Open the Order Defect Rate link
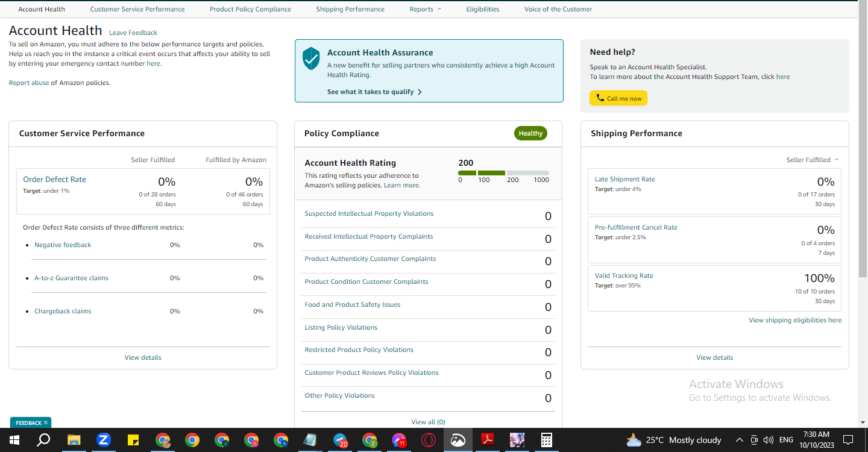This screenshot has height=452, width=868. tap(54, 179)
